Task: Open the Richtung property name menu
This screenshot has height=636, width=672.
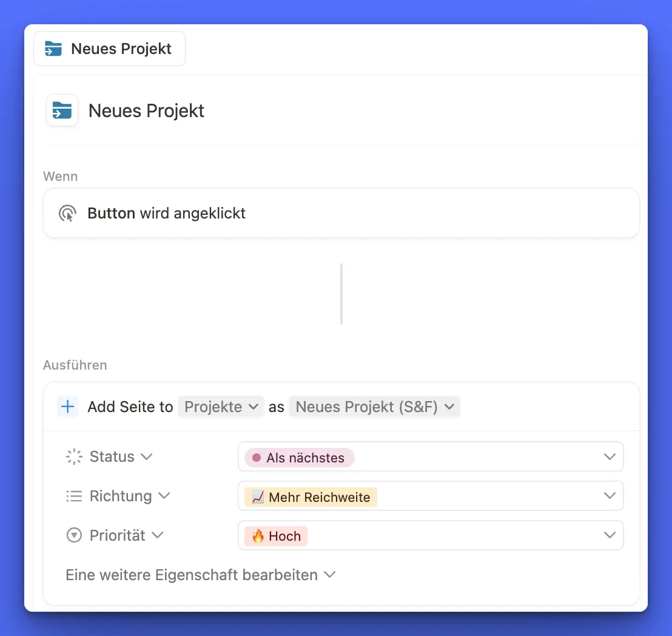Action: click(x=129, y=496)
